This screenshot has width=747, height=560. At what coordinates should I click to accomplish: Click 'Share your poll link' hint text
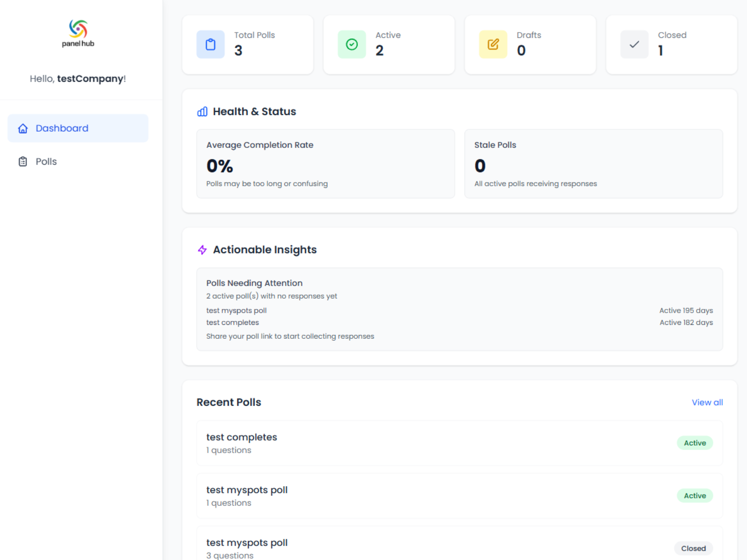[x=290, y=336]
